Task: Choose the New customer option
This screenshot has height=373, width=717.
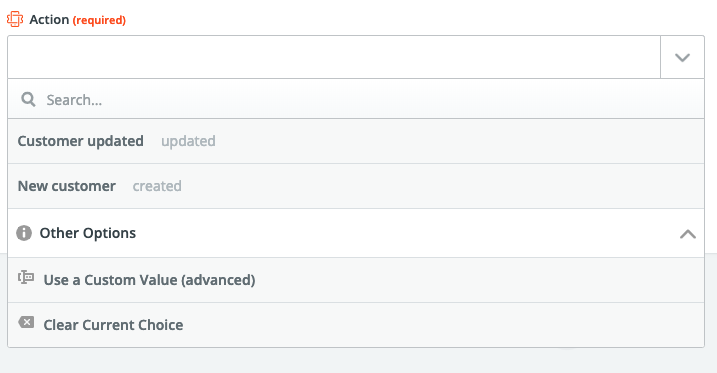Action: [67, 186]
